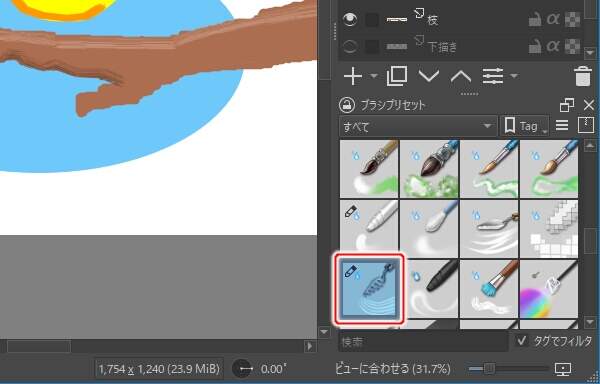Open the arrow menu beside the add-layer plus
Viewport: 600px width, 384px height.
point(373,76)
